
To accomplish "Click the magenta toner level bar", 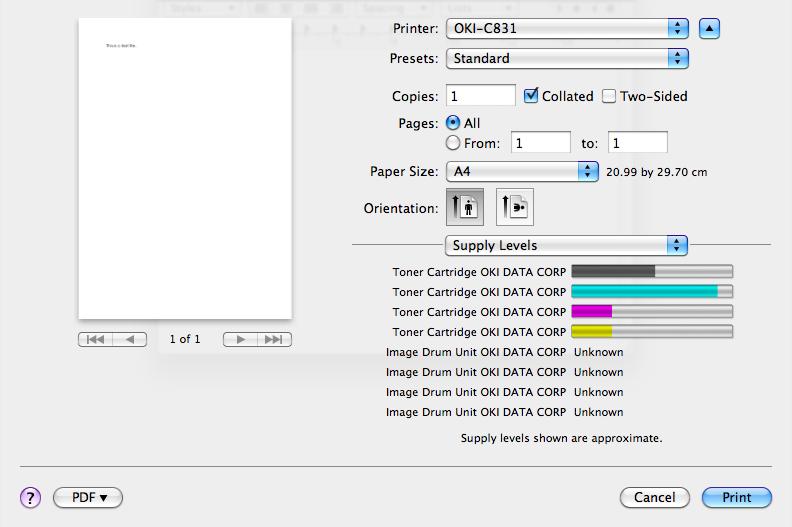I will [652, 312].
